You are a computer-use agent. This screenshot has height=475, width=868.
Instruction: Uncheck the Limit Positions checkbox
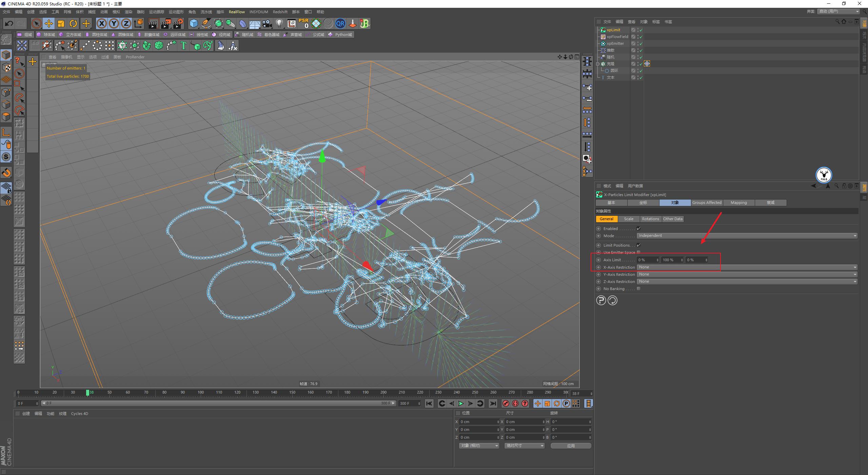click(639, 245)
